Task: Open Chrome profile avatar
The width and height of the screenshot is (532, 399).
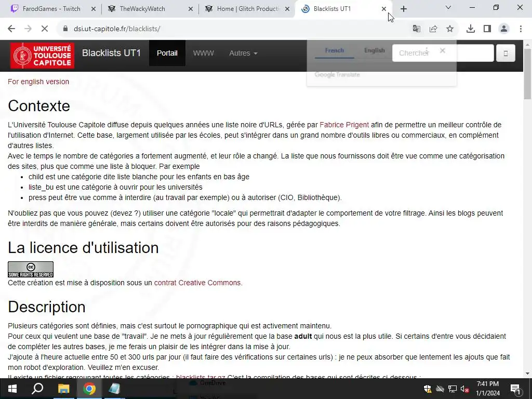Action: coord(504,29)
